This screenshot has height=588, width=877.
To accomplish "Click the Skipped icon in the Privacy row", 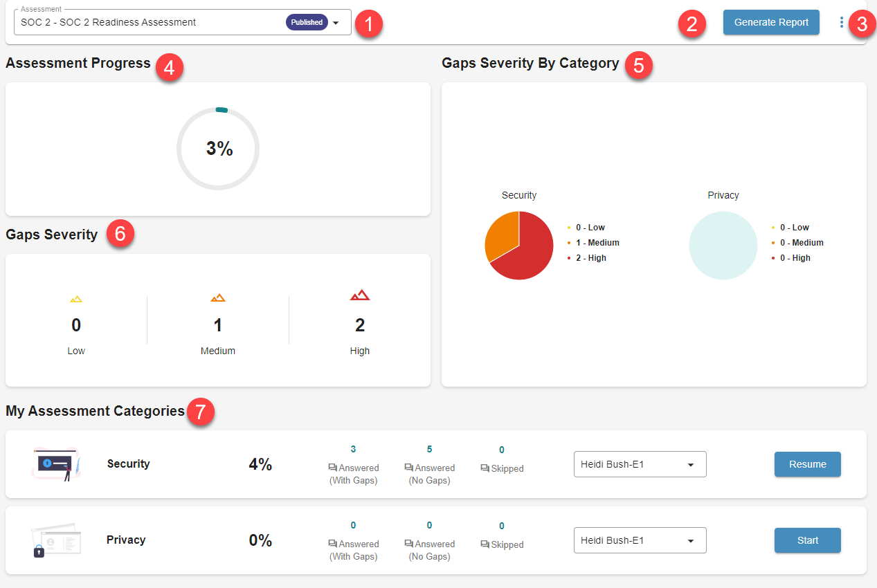I will click(485, 544).
